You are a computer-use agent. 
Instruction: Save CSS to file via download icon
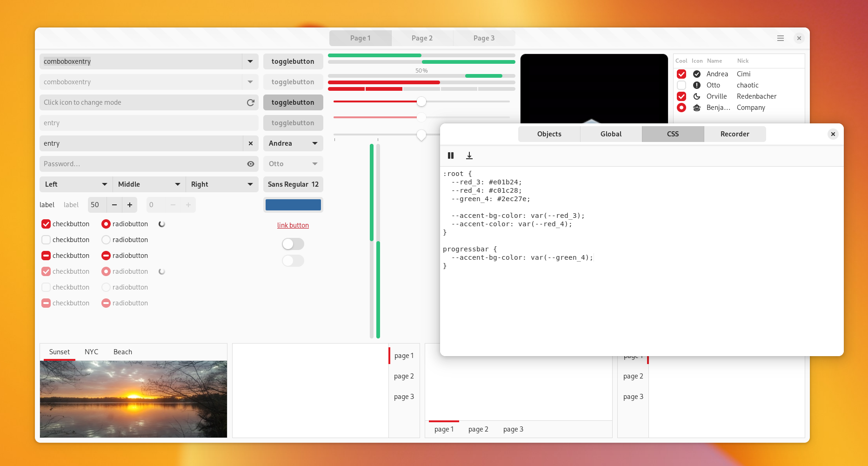[469, 155]
